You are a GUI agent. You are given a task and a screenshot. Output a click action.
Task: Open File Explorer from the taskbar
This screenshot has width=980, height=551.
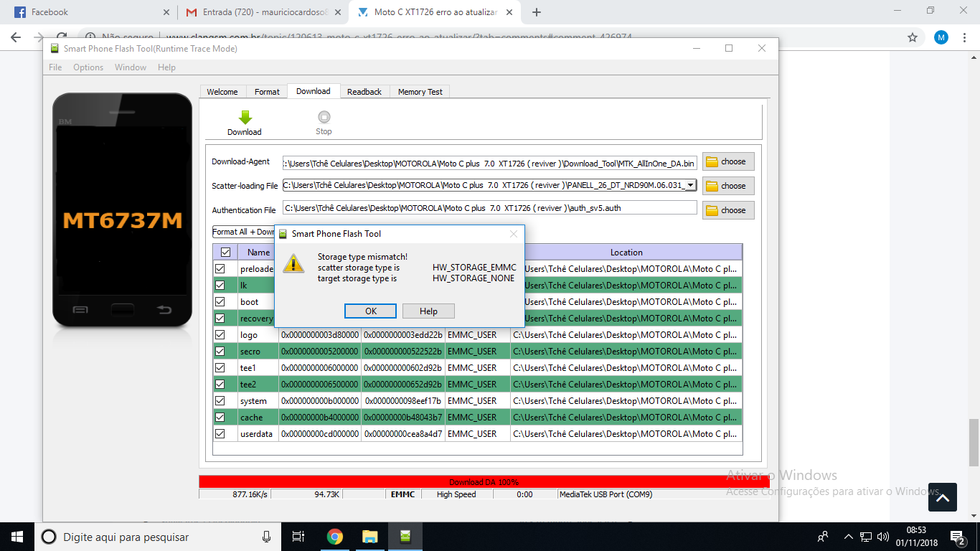(369, 537)
